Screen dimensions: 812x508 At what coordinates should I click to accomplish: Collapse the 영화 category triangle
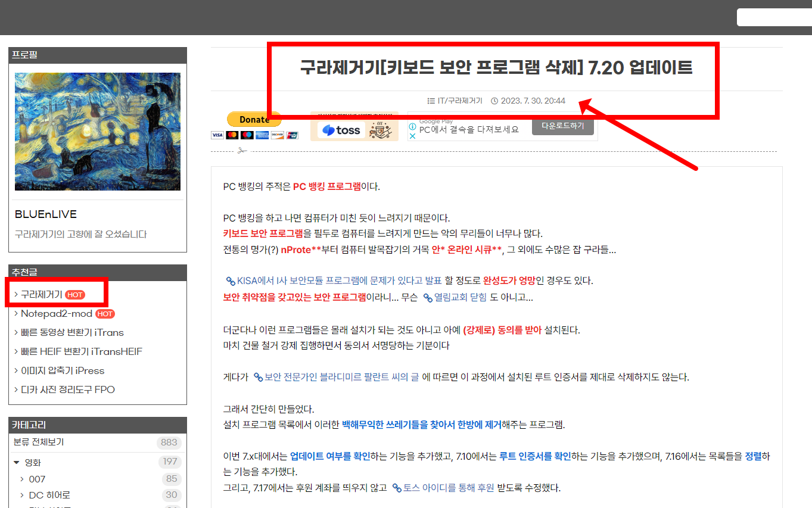pyautogui.click(x=16, y=463)
